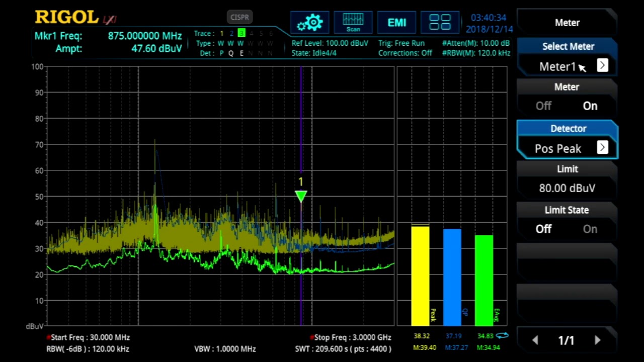Image resolution: width=644 pixels, height=362 pixels.
Task: Open the Scan mode icon
Action: coord(353,23)
